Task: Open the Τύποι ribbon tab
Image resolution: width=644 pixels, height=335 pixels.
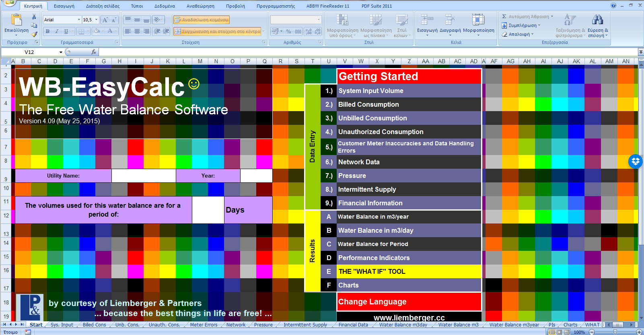Action: (x=137, y=6)
